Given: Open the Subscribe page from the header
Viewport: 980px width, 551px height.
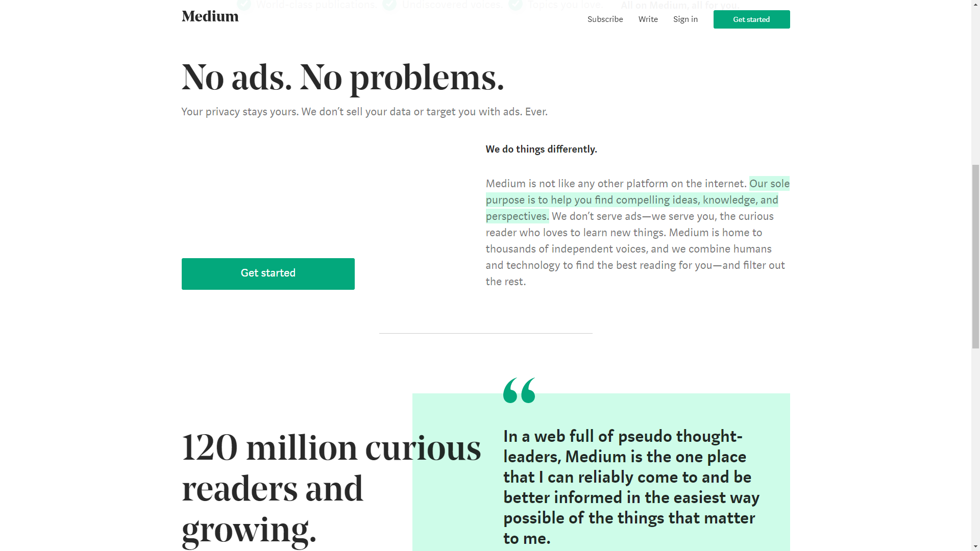Looking at the screenshot, I should 605,19.
